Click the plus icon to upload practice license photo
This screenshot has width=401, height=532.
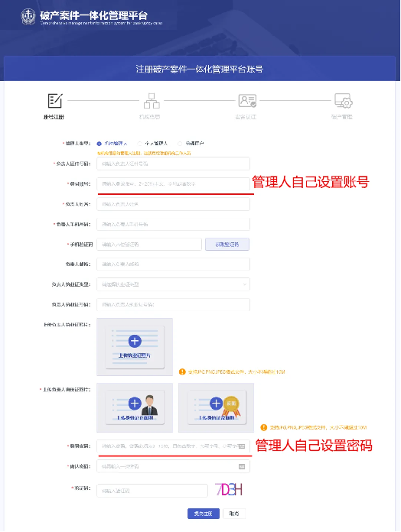(135, 341)
